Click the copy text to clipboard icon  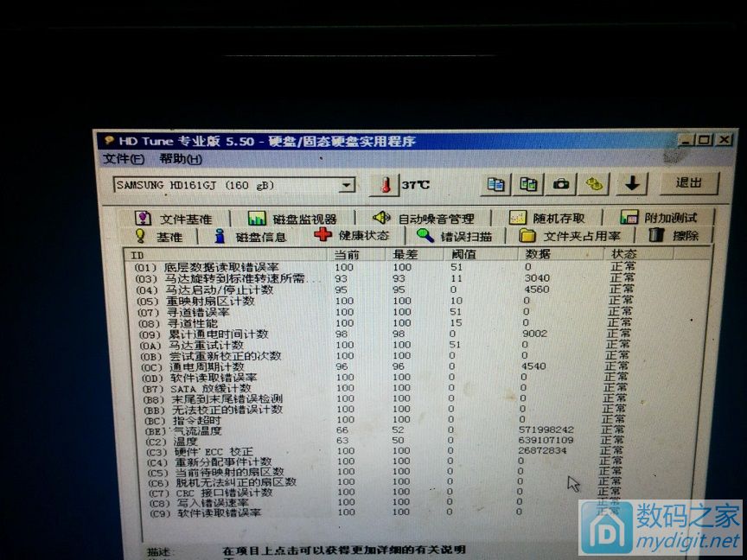[x=495, y=184]
